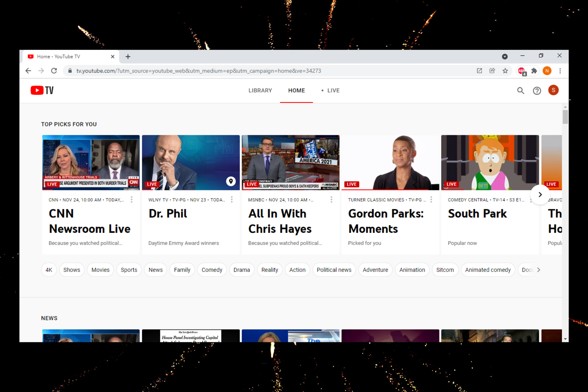
Task: Click the Political news filter toggle chip
Action: click(x=334, y=270)
